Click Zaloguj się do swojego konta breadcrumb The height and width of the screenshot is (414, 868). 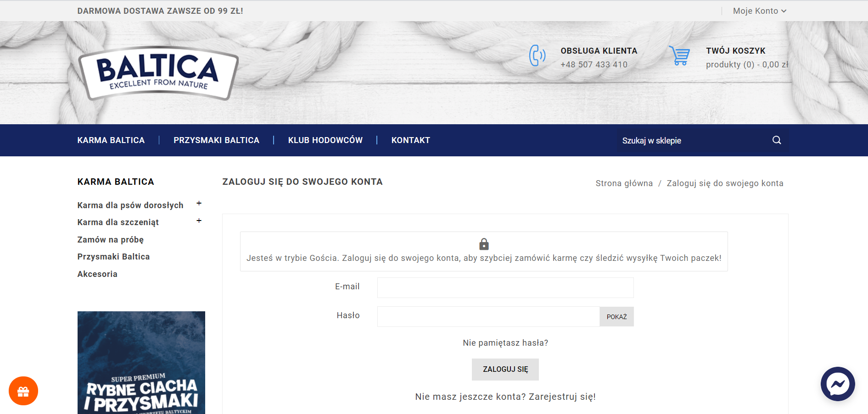pos(725,183)
